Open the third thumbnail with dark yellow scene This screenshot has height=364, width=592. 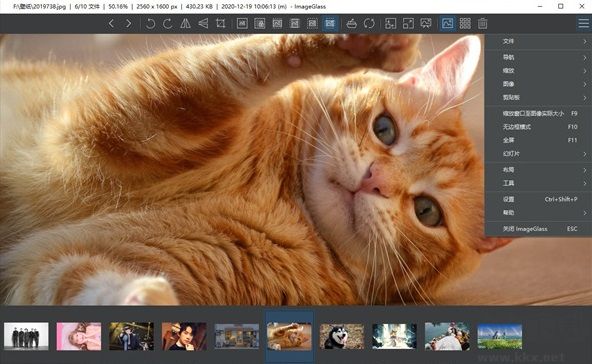coord(131,336)
